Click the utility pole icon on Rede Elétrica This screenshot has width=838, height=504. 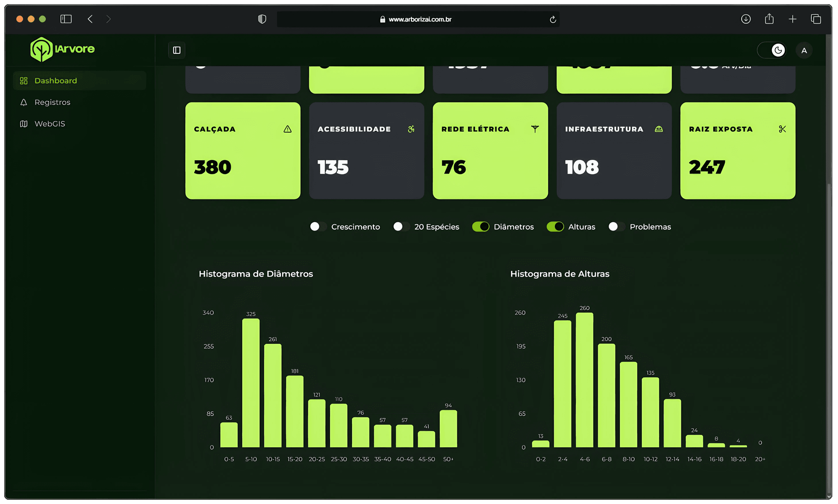point(535,129)
